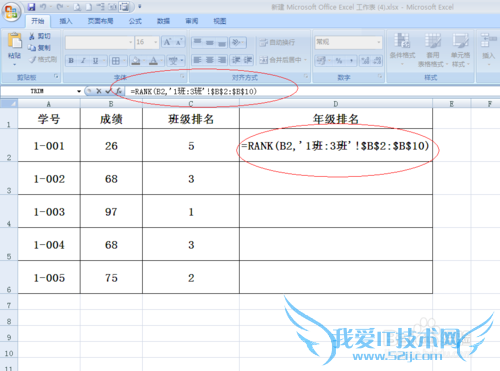Open the underline style dropdown arrow

click(104, 61)
